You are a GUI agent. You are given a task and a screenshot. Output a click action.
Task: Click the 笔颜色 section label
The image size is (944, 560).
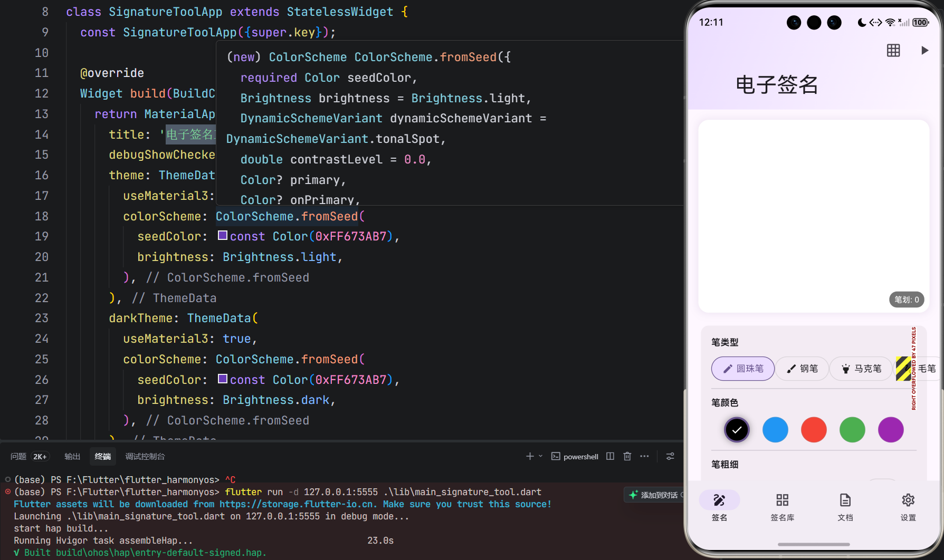724,403
